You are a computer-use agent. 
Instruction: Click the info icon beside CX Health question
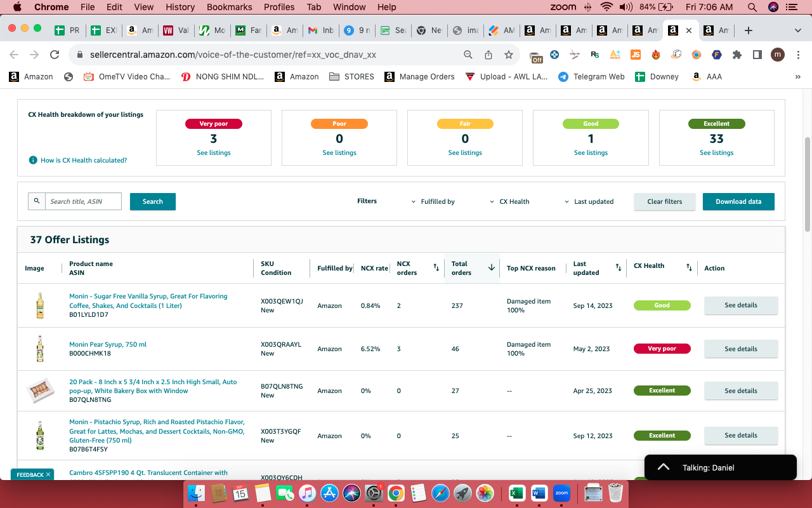tap(33, 160)
